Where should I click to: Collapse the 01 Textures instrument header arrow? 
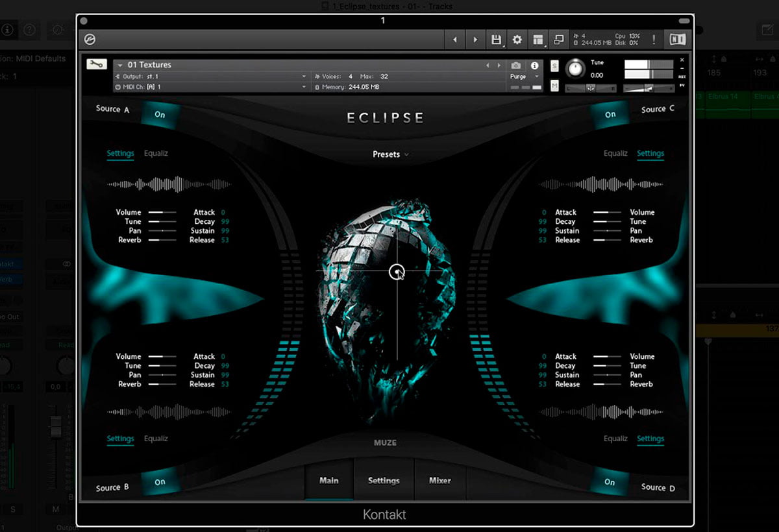pos(120,66)
